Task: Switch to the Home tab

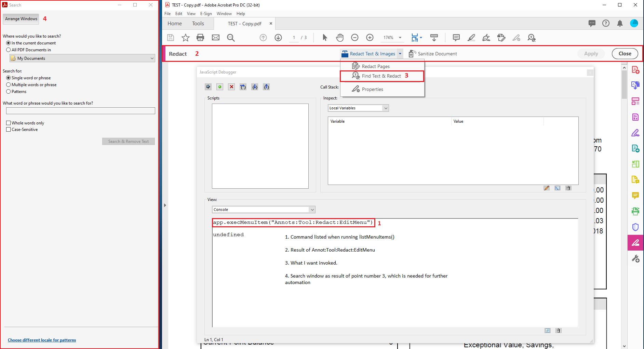Action: coord(175,24)
